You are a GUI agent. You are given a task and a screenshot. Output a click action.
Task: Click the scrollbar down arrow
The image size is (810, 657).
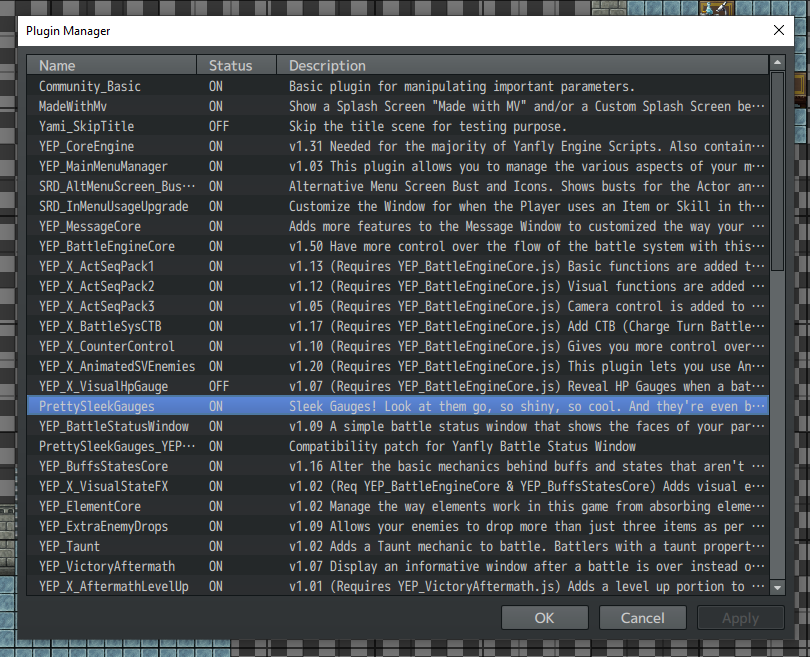click(777, 588)
